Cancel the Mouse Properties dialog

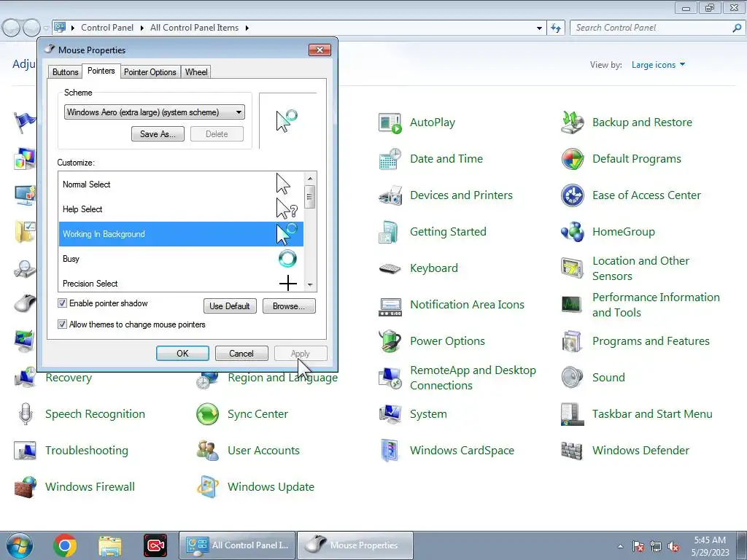pos(241,354)
